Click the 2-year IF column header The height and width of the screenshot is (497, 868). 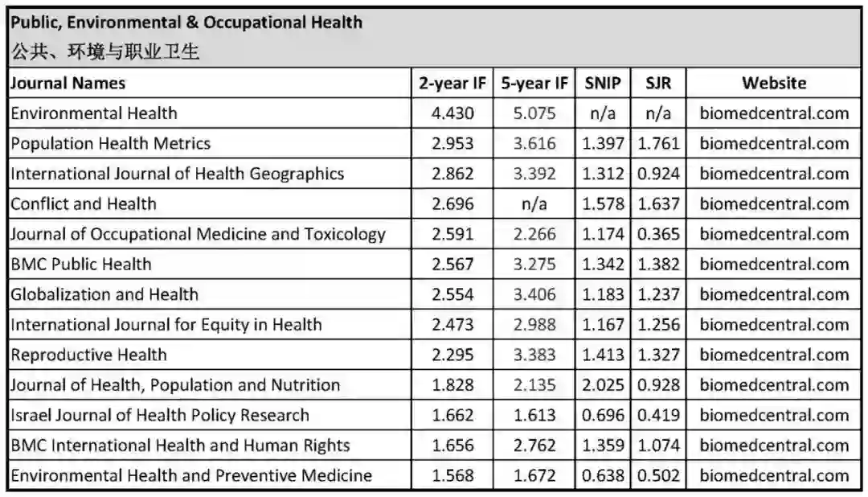tap(452, 83)
